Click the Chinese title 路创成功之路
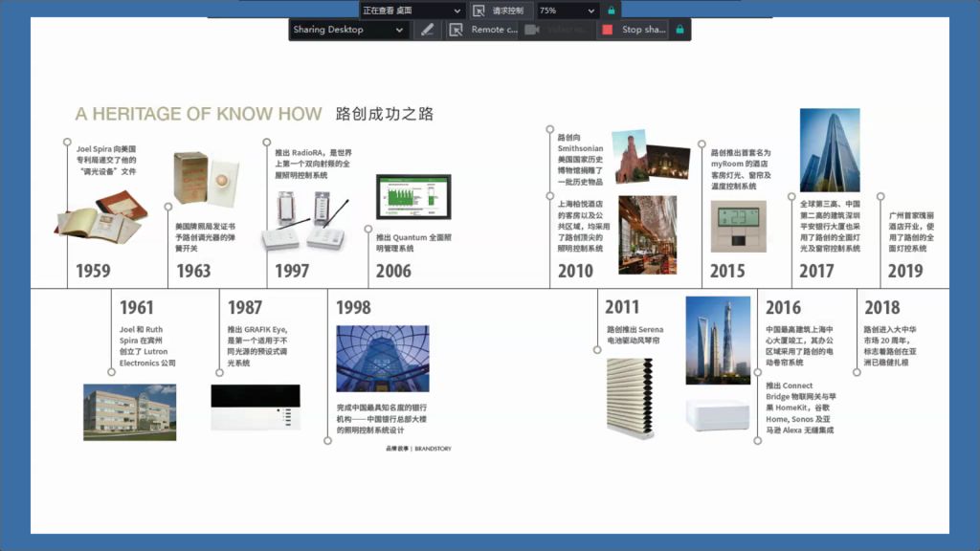 point(385,114)
